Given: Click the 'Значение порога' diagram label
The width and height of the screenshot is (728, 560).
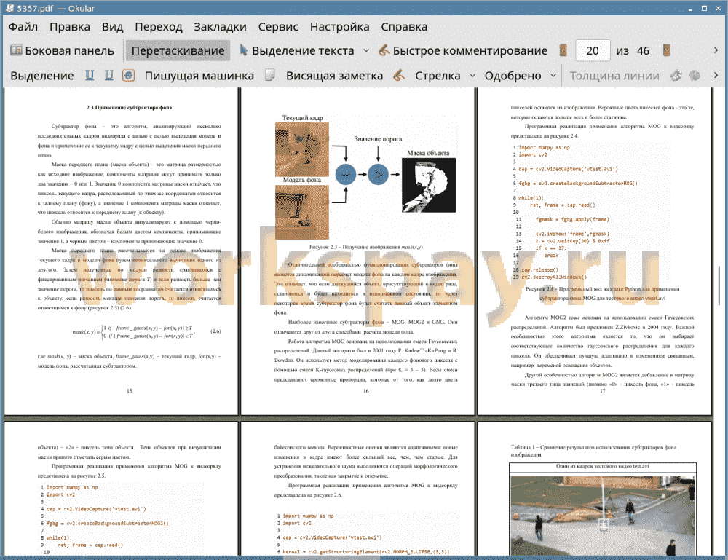Looking at the screenshot, I should (378, 139).
